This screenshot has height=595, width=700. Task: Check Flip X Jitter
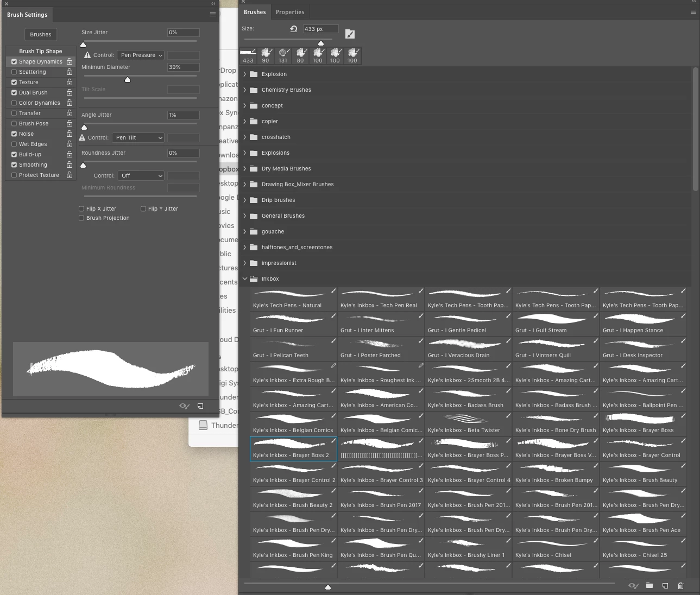(x=81, y=208)
